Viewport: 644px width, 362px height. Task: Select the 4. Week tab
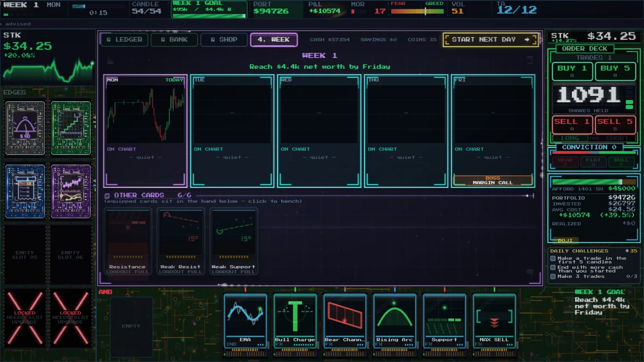pyautogui.click(x=274, y=39)
